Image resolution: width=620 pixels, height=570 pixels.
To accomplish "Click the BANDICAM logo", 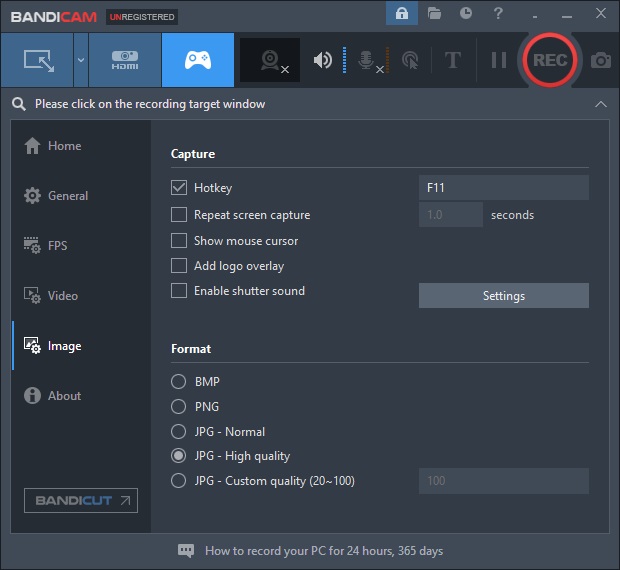I will pos(54,17).
